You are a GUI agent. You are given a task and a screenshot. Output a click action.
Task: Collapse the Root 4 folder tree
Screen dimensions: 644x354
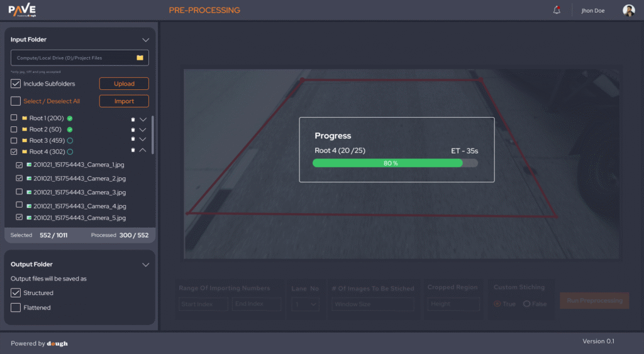(x=143, y=151)
